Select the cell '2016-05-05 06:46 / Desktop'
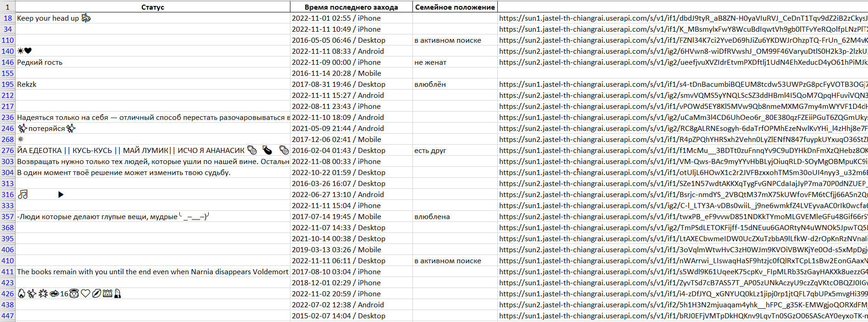 pyautogui.click(x=338, y=40)
